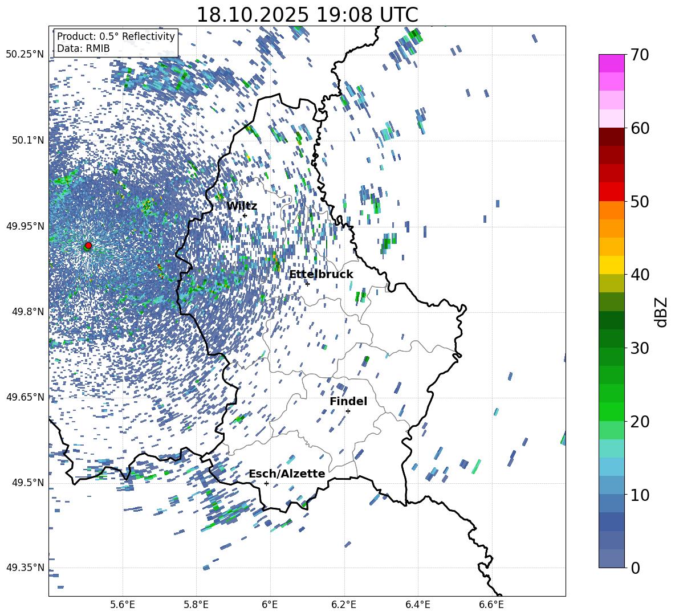Click the title '18.10.2025 19:08 UTC'

(x=307, y=15)
